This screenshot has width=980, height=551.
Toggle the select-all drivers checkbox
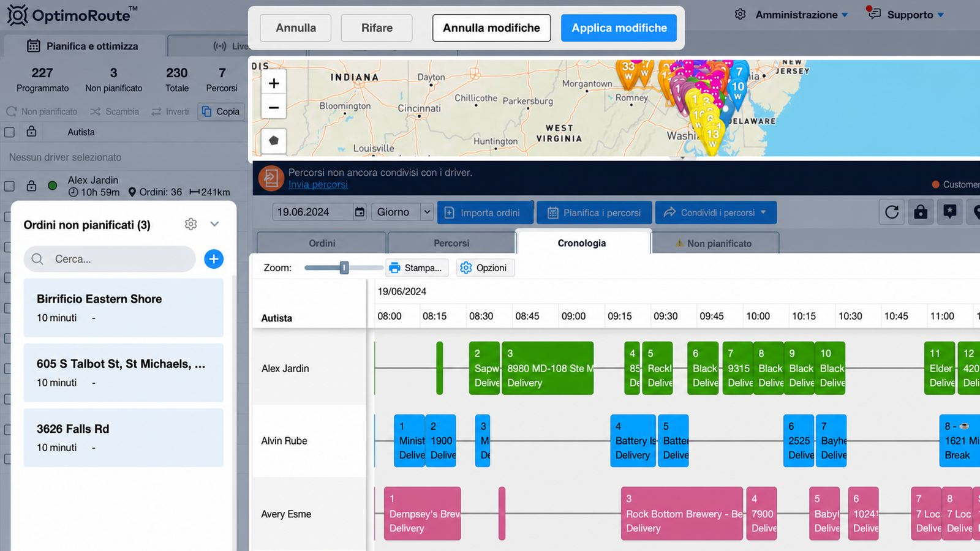pos(9,132)
